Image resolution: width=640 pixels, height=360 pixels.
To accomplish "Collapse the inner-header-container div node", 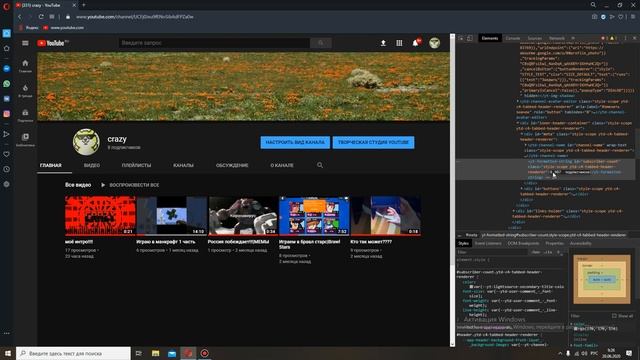I will [518, 123].
